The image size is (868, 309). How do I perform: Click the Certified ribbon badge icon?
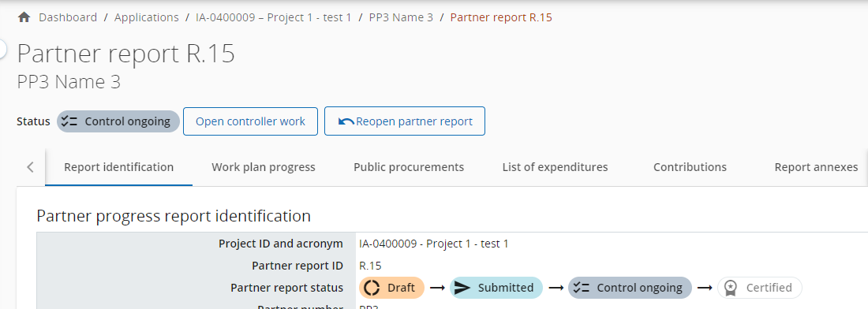point(731,288)
